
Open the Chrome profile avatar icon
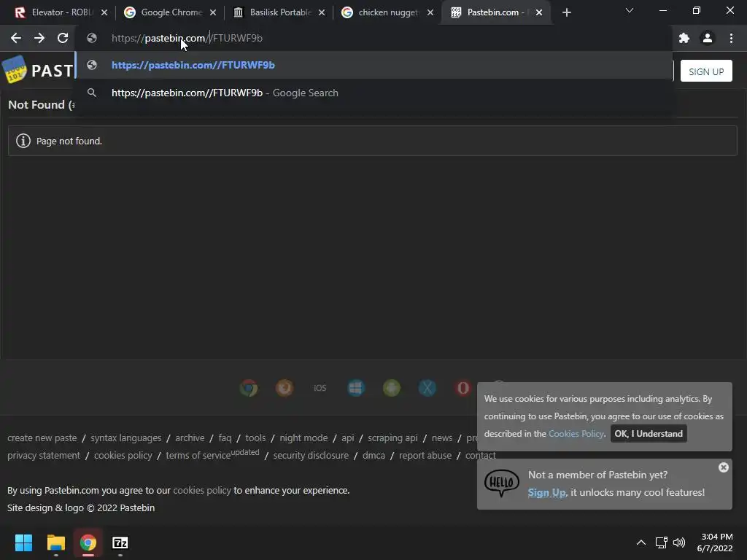pos(708,38)
